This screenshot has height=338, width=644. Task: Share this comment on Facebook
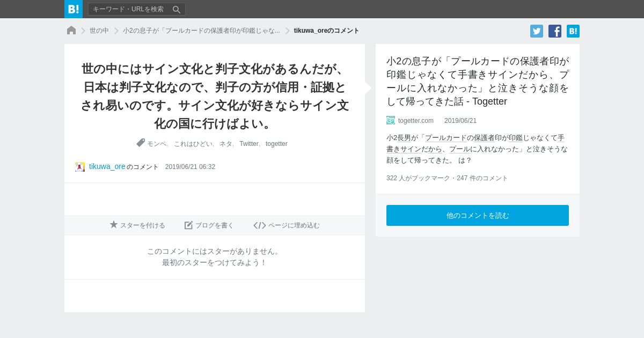(555, 31)
